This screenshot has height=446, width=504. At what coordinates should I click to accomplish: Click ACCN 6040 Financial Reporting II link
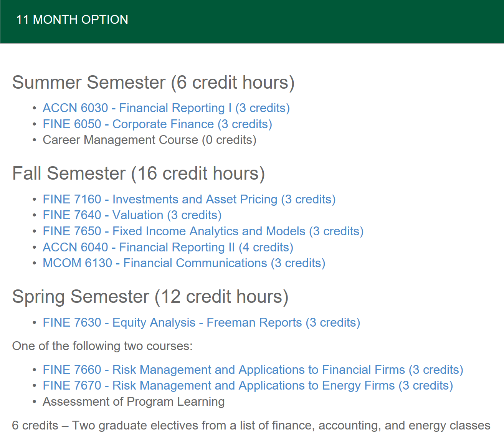click(x=168, y=248)
